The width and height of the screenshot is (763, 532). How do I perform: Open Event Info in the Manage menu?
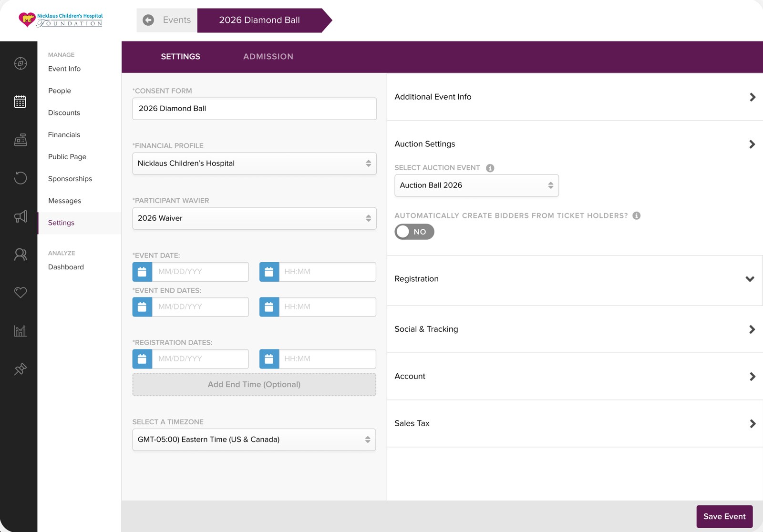coord(64,69)
